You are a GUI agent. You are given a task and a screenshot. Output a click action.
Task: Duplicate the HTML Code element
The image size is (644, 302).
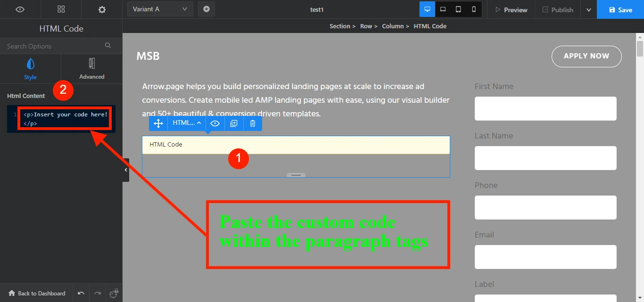point(234,123)
